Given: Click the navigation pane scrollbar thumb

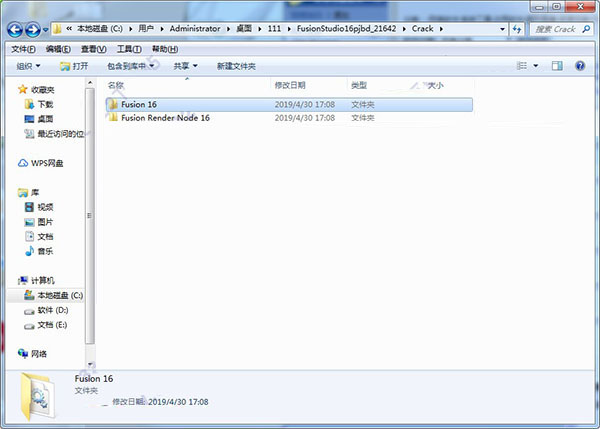Looking at the screenshot, I should (x=90, y=216).
